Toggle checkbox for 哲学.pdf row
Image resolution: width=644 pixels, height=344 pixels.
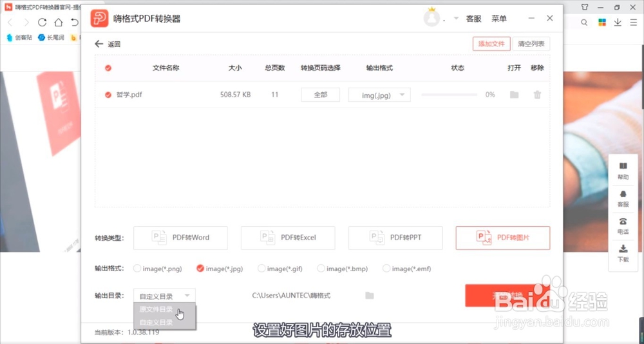click(x=108, y=95)
